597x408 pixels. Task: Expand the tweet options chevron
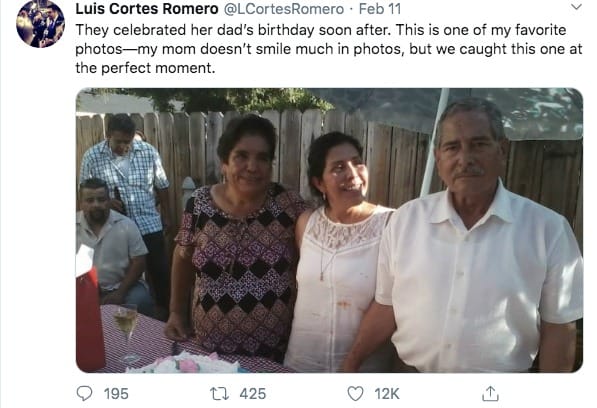[x=576, y=7]
